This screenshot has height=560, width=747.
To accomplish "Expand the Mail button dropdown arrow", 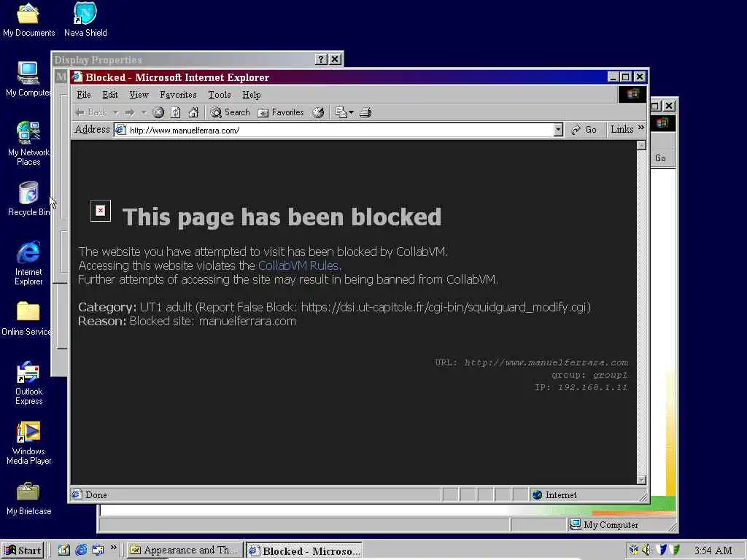I will [351, 112].
